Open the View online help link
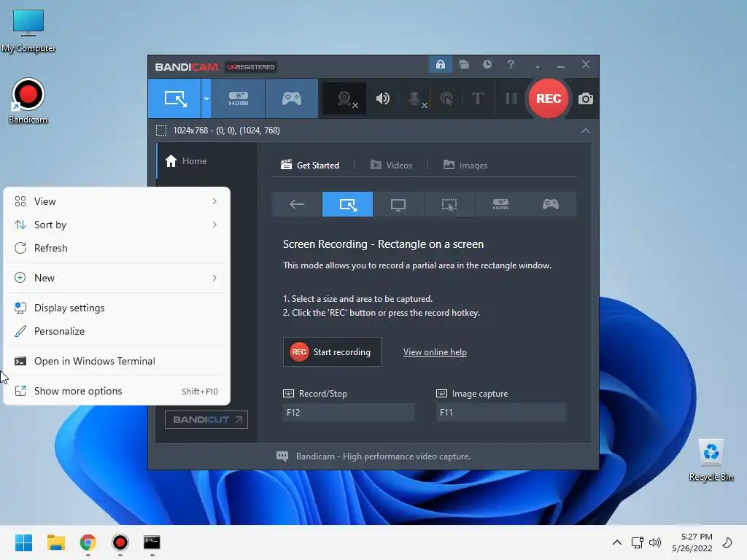 435,352
